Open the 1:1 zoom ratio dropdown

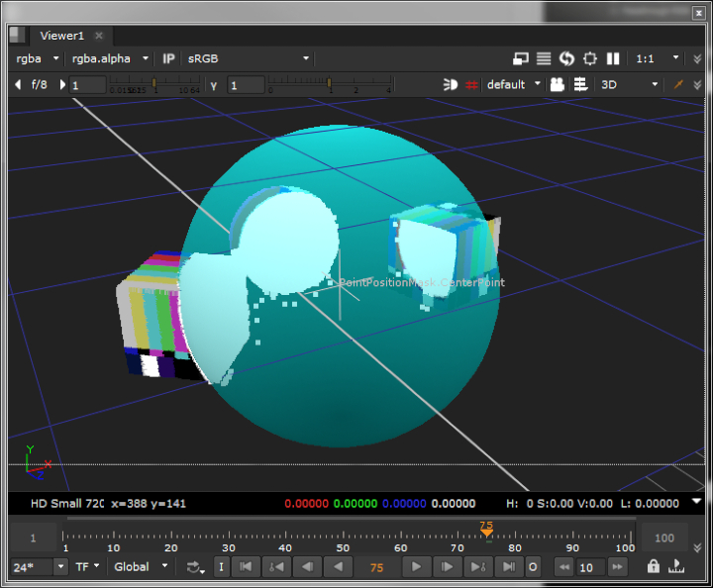[x=658, y=58]
